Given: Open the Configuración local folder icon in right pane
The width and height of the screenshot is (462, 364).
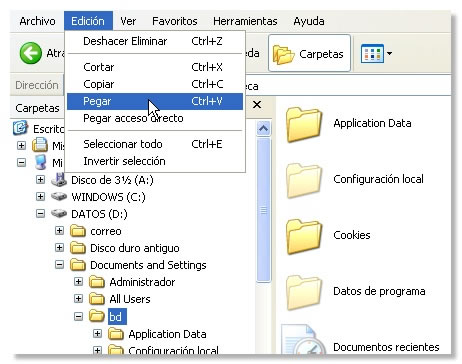Looking at the screenshot, I should (x=303, y=180).
